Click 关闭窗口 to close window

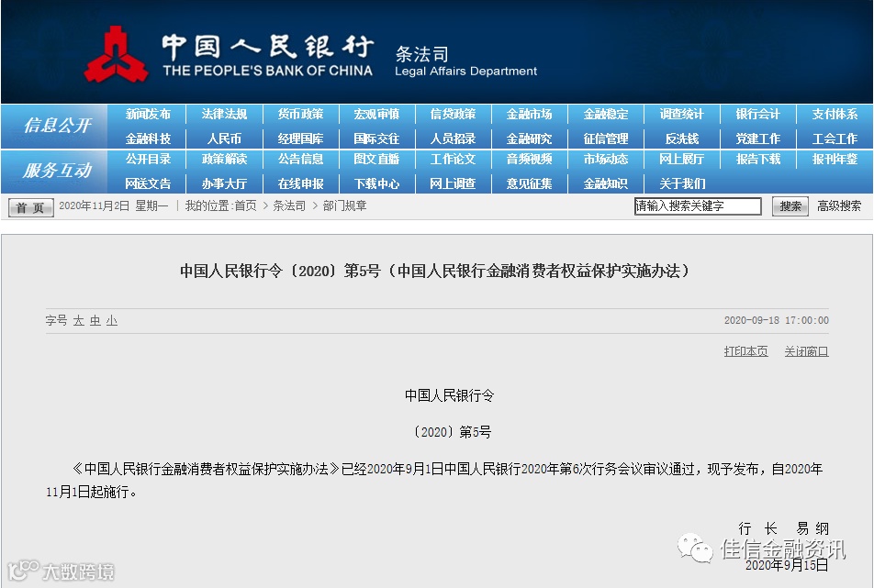[x=807, y=351]
